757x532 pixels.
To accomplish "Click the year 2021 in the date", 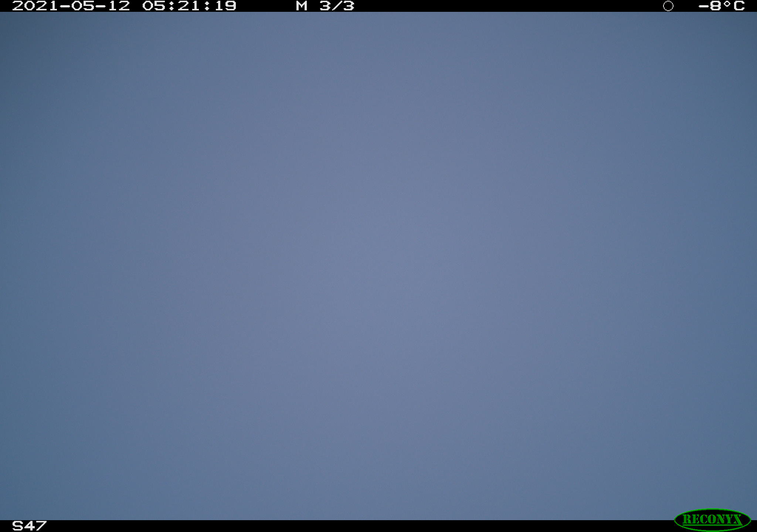I will coord(35,6).
